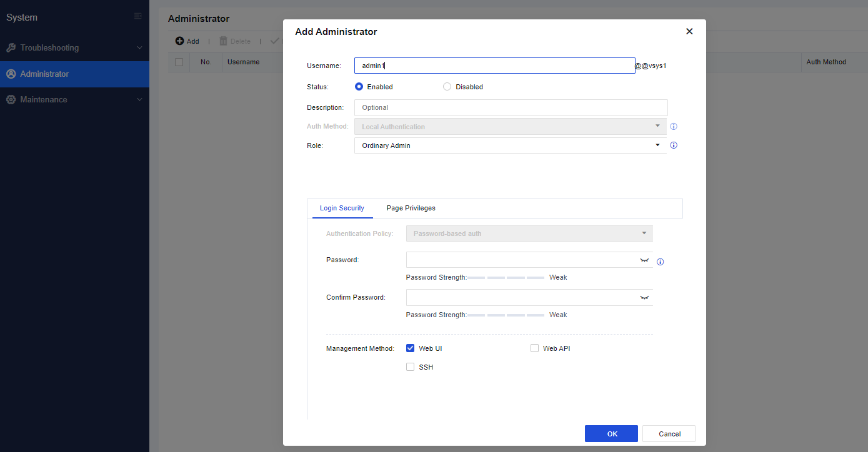
Task: Uncheck the Web UI management method
Action: pyautogui.click(x=411, y=348)
